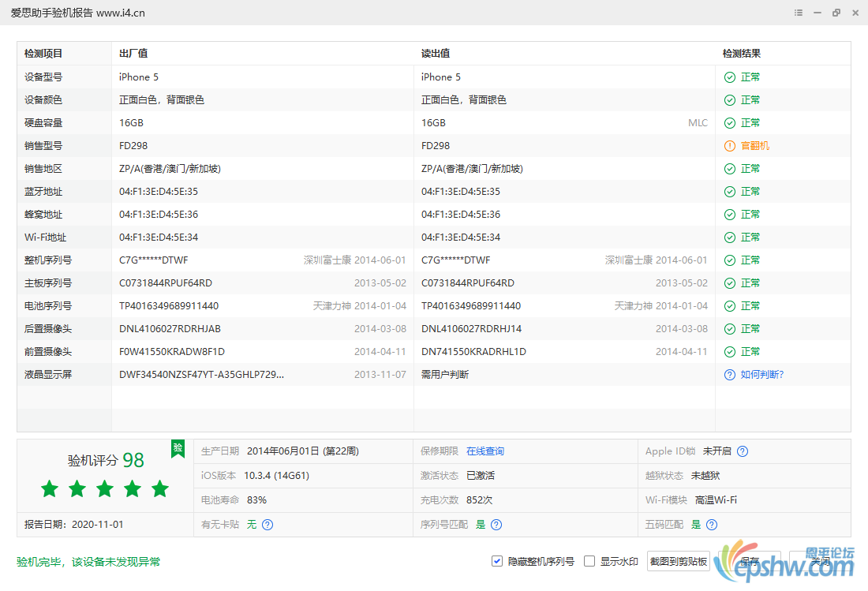Click the 报告日期: 2020-11-01 text
Viewport: 868px width, 591px height.
pyautogui.click(x=73, y=525)
